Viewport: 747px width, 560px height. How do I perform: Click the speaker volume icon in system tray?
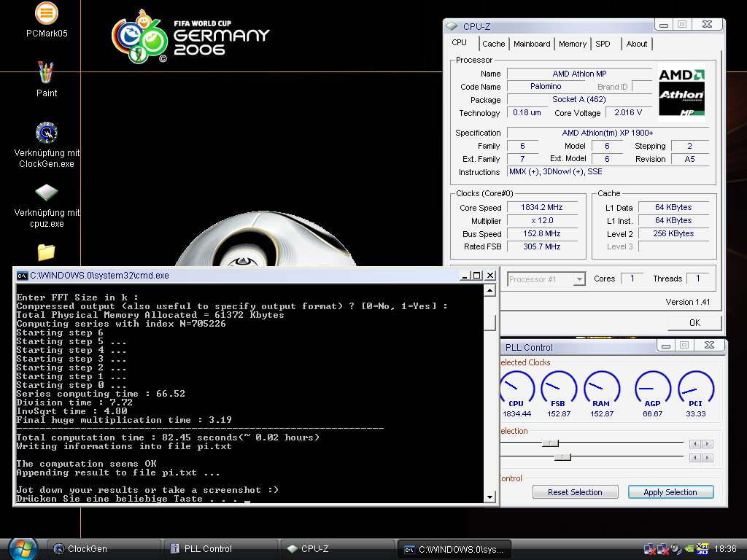(x=676, y=549)
